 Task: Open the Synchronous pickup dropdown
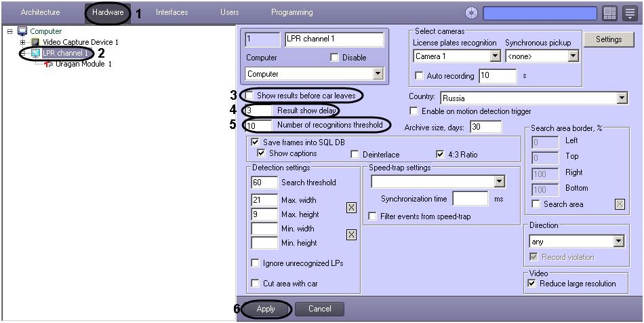(573, 56)
